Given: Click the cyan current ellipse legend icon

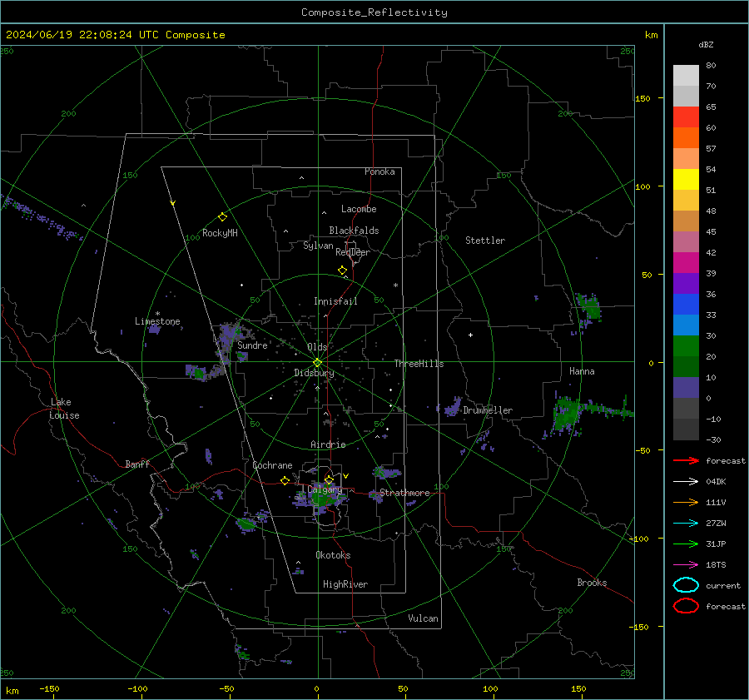Looking at the screenshot, I should point(686,585).
